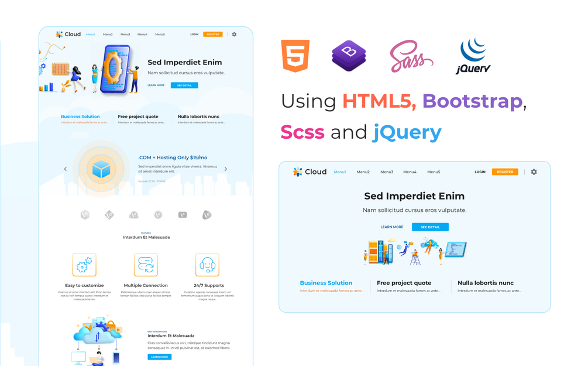Click the HTML5 logo icon
The width and height of the screenshot is (588, 366).
click(x=295, y=56)
